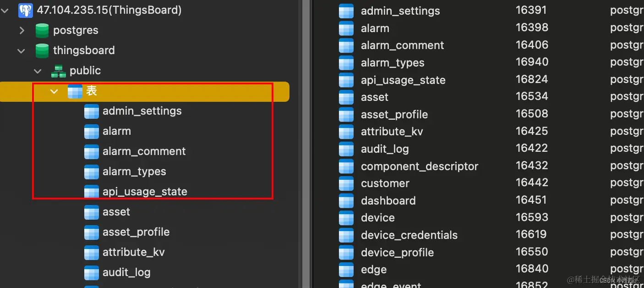Select admin_settings in the tree

pyautogui.click(x=142, y=111)
